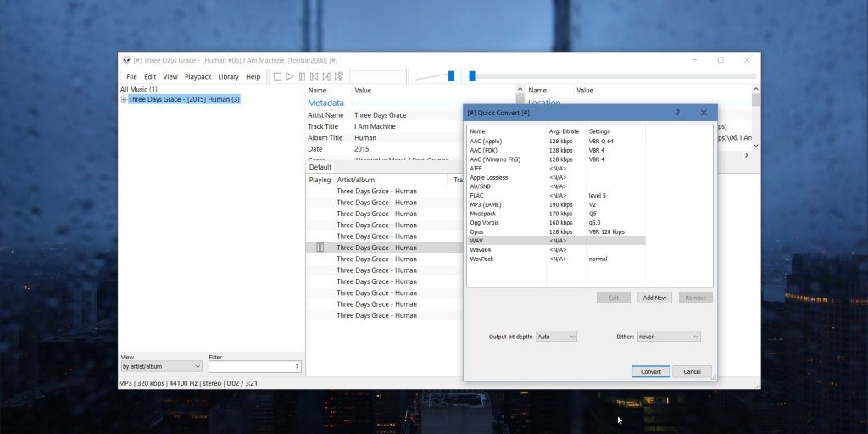Open the Help menu
Image resolution: width=868 pixels, height=434 pixels.
click(x=253, y=77)
